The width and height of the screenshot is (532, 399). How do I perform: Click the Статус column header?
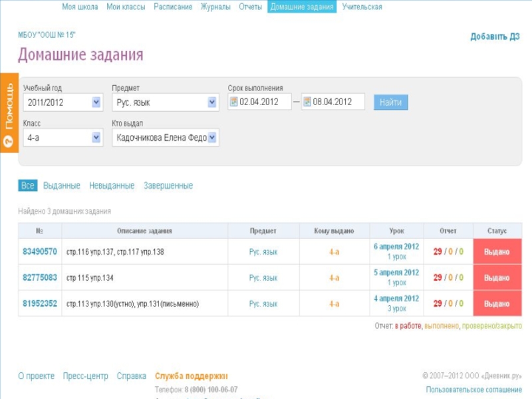point(497,231)
